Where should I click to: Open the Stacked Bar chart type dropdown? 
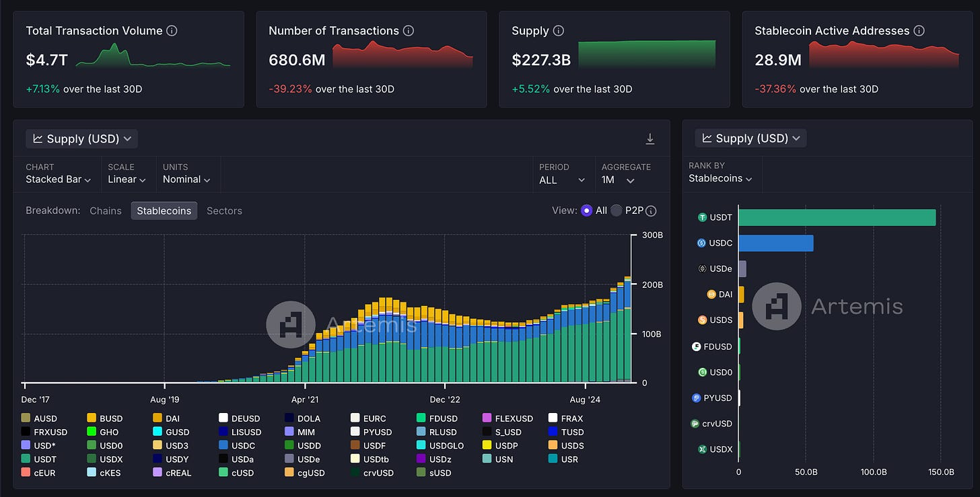(58, 180)
